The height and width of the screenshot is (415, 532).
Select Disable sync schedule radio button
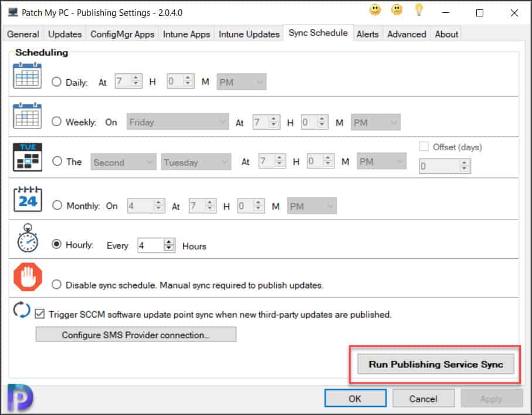pos(56,284)
